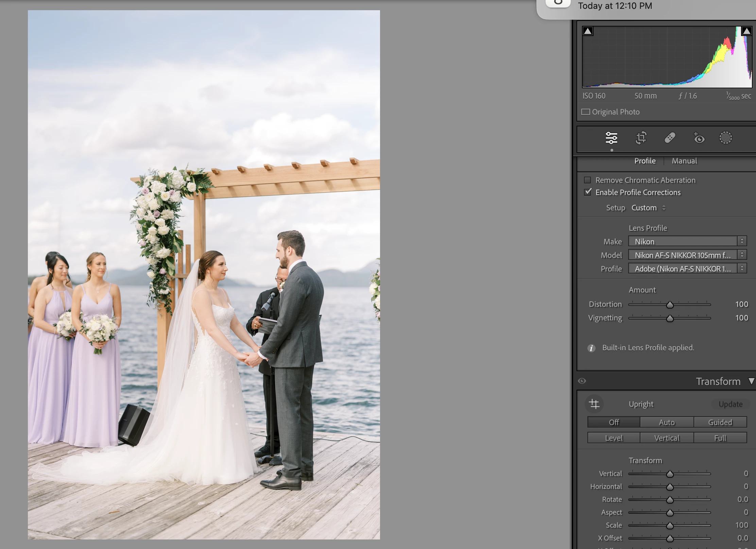Toggle shadow clipping triangle in histogram
This screenshot has height=549, width=756.
click(x=588, y=31)
